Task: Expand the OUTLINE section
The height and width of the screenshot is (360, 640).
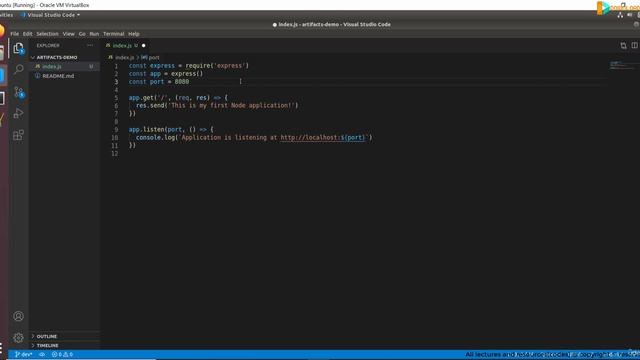Action: (x=47, y=336)
